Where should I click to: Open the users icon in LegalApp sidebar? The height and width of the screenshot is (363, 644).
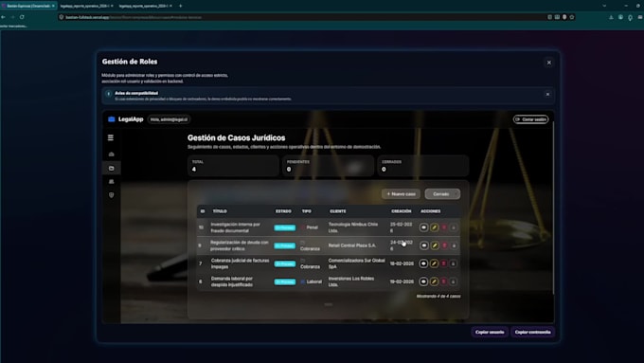click(112, 181)
